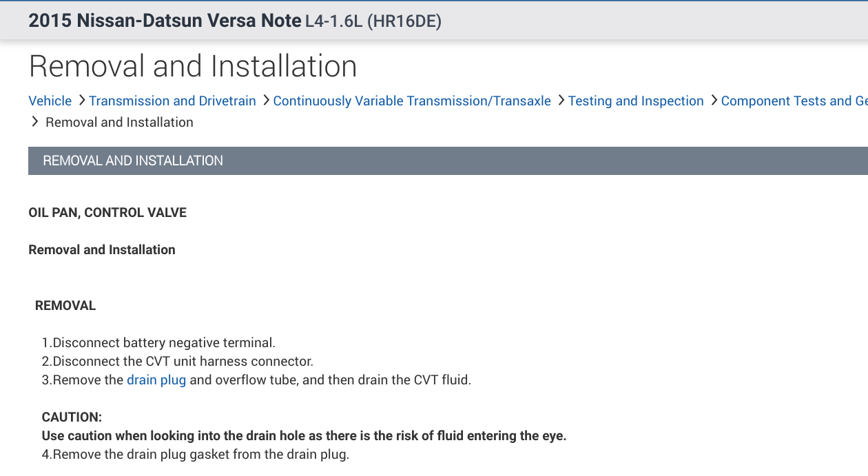Image resolution: width=868 pixels, height=476 pixels.
Task: Click chevron before Component Tests breadcrumb
Action: tap(714, 101)
